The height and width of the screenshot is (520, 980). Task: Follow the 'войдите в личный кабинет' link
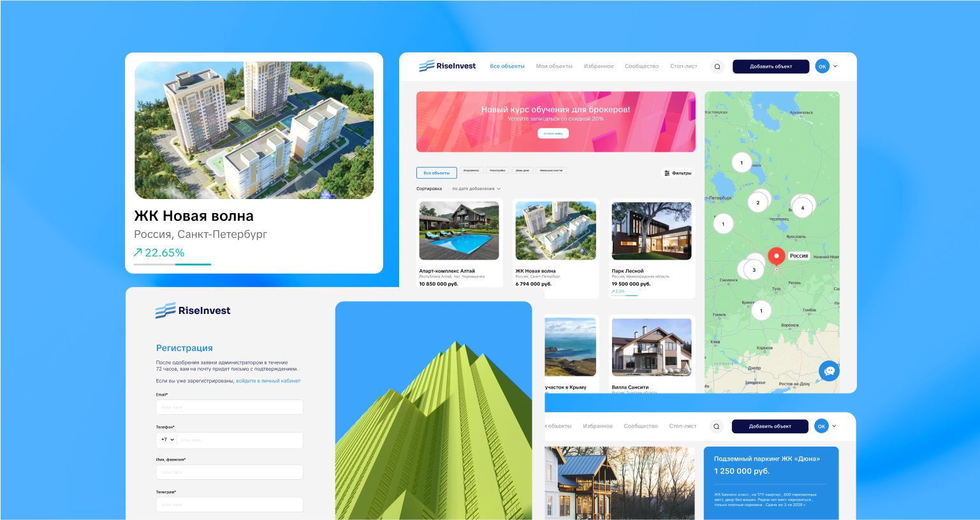(268, 381)
